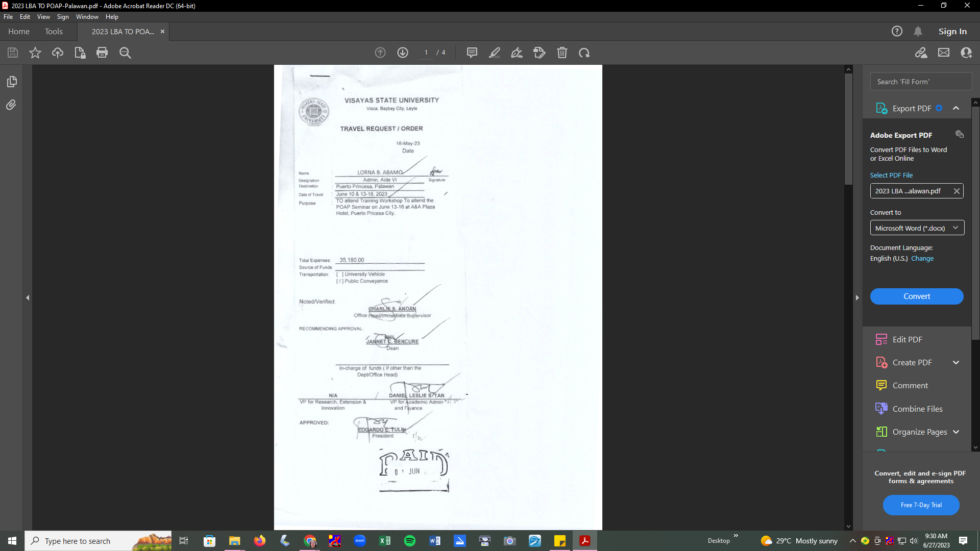Switch to the Tools tab
Viewport: 980px width, 551px height.
(54, 32)
